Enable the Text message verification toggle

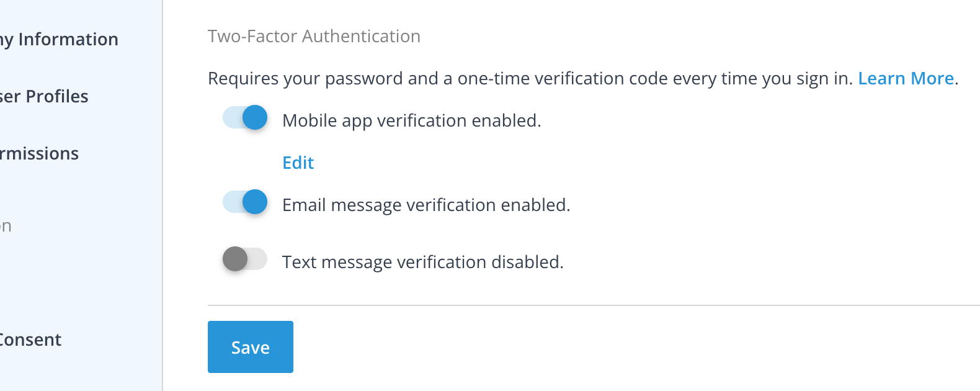(x=244, y=259)
